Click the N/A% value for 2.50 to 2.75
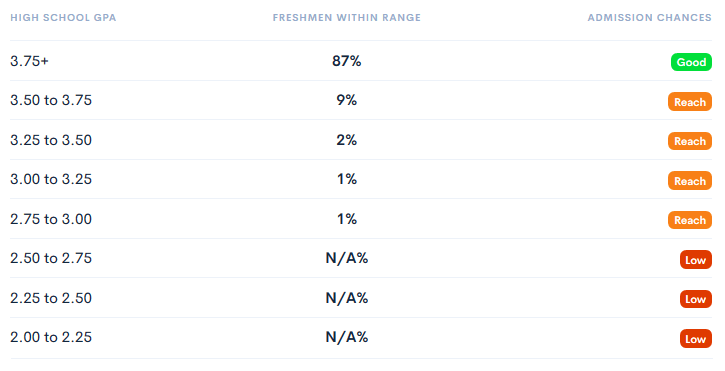Viewport: 725px width, 371px height. pos(347,258)
